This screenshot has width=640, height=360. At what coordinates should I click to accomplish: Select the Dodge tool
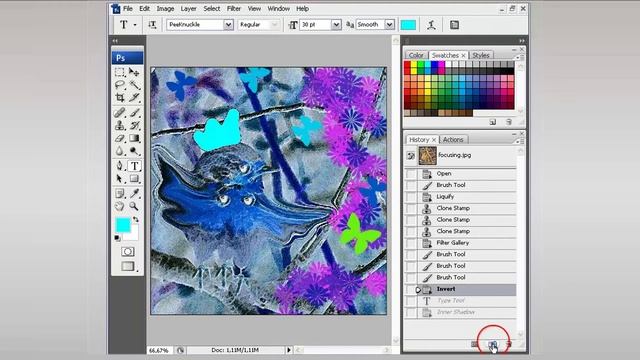point(134,151)
